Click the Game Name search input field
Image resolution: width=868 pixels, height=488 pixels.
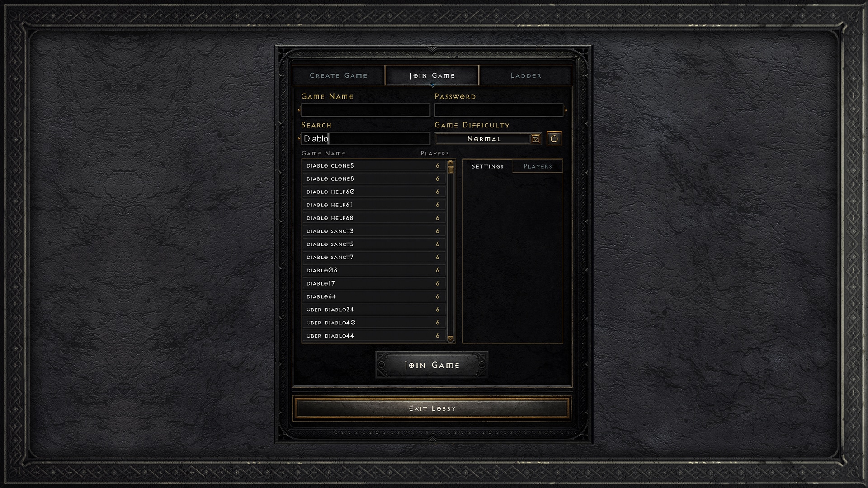(x=364, y=138)
